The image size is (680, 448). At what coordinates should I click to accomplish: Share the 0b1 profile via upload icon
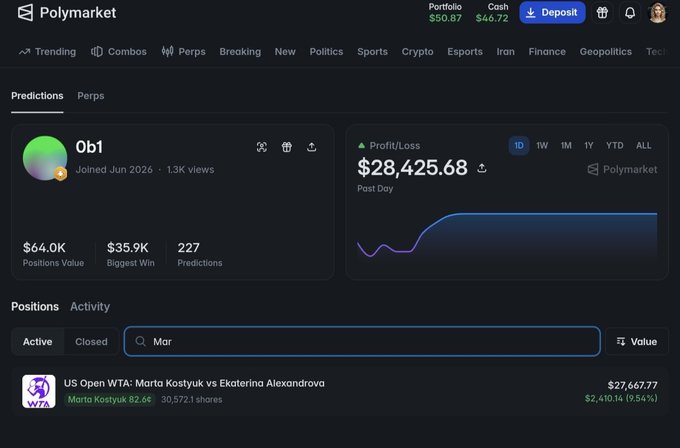pos(311,147)
